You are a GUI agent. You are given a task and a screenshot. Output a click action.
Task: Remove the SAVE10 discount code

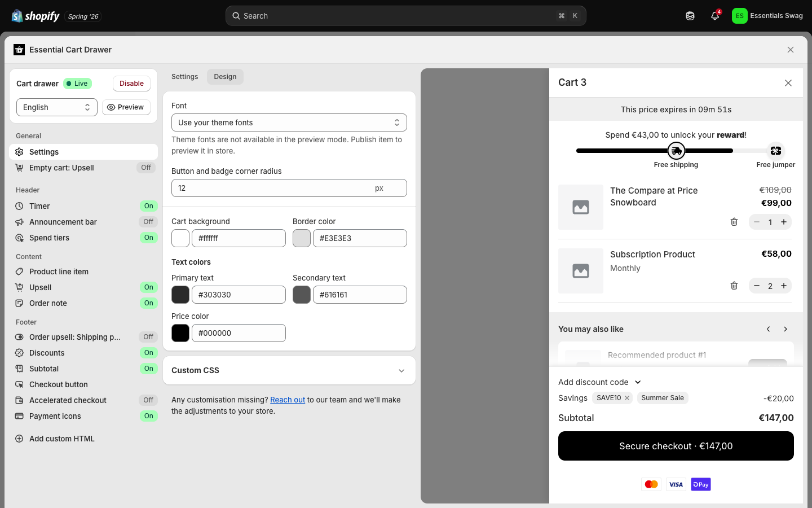point(627,398)
